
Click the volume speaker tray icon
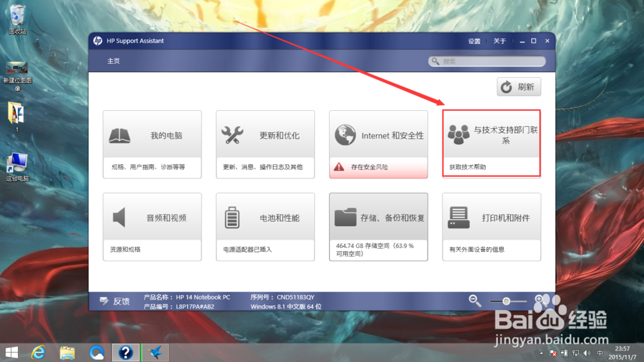[x=587, y=354]
